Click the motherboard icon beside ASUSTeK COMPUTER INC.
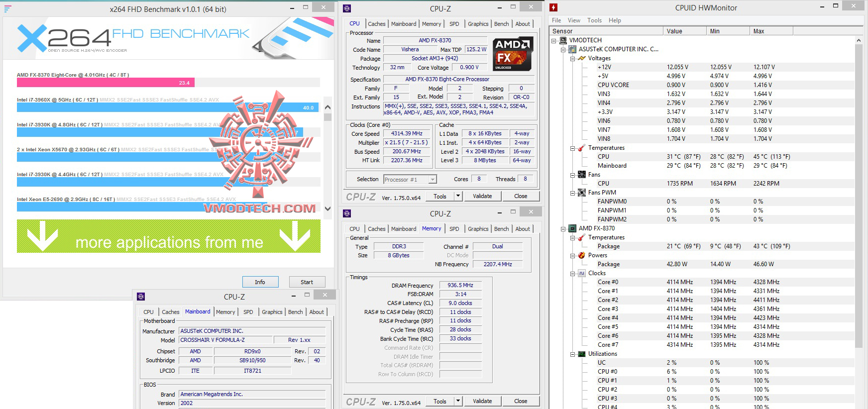The image size is (868, 409). tap(572, 49)
